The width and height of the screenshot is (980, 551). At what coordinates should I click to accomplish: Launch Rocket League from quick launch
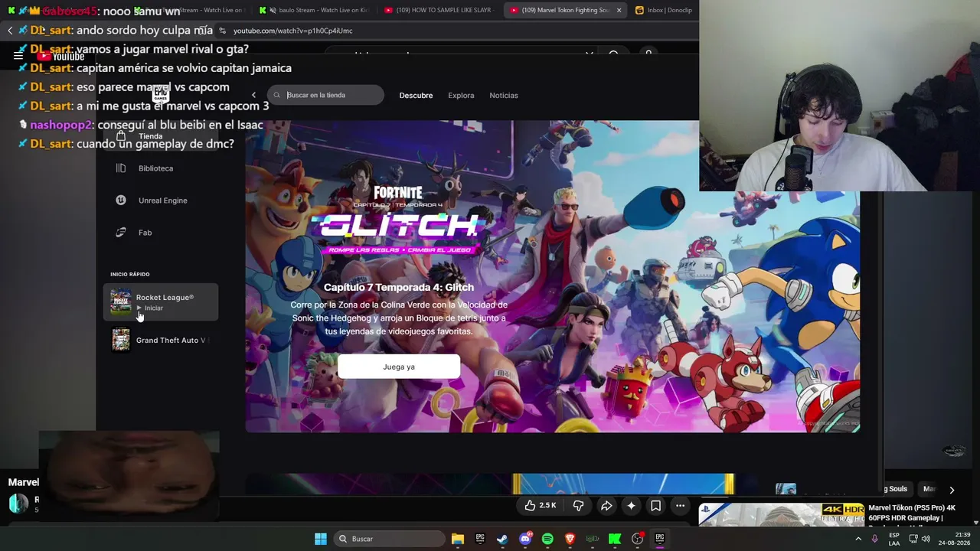(161, 302)
